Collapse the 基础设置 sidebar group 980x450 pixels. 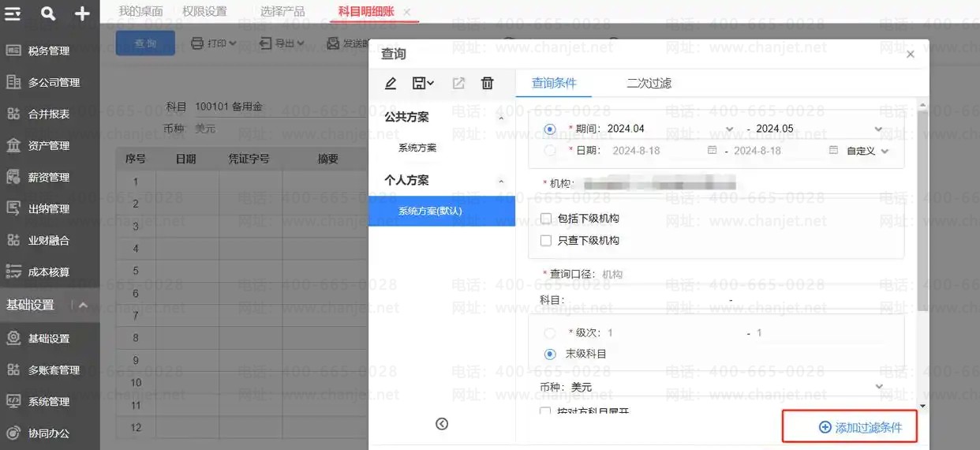(83, 305)
